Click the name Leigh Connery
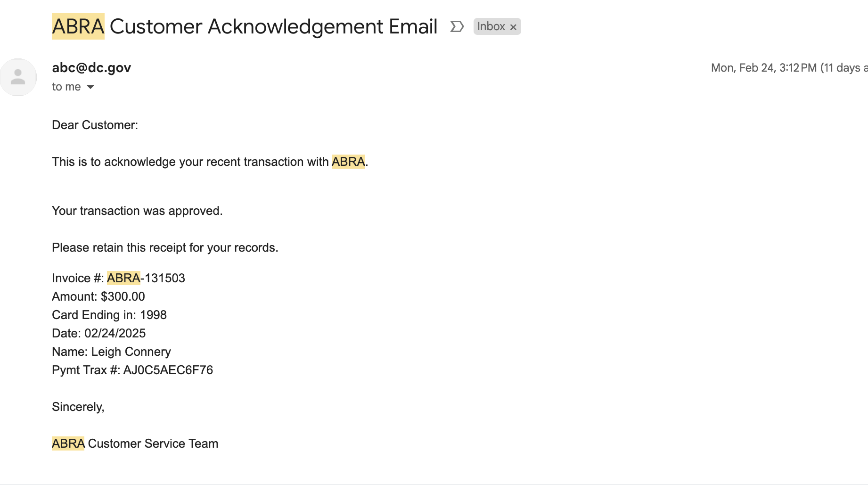The height and width of the screenshot is (492, 868). tap(131, 352)
